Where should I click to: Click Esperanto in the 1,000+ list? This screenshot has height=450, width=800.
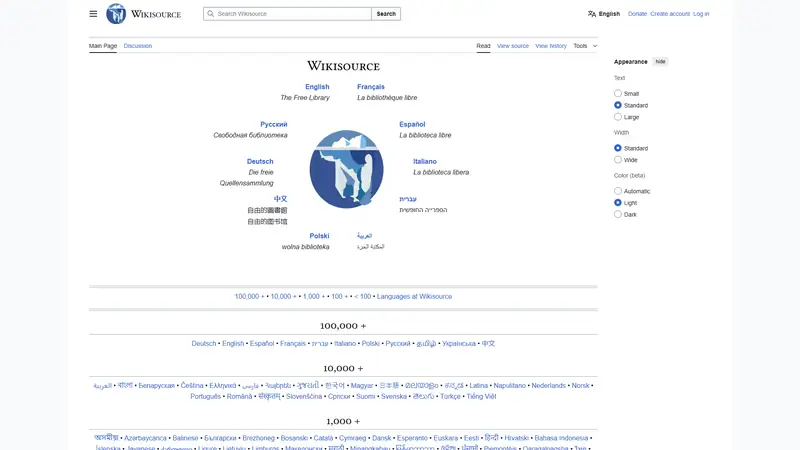point(412,438)
